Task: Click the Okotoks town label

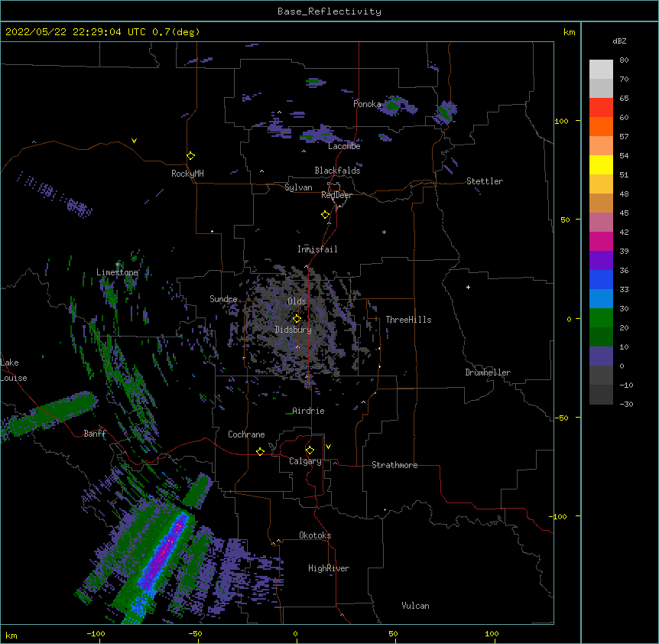Action: tap(315, 535)
